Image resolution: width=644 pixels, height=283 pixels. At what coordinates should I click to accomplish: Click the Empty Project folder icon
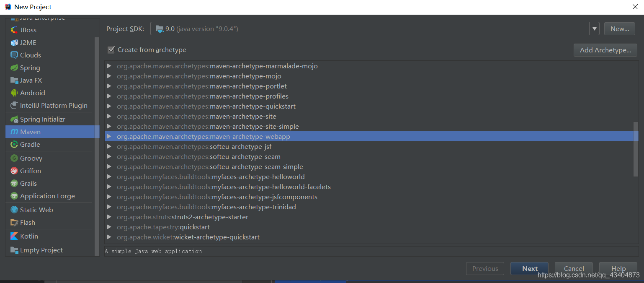click(14, 250)
